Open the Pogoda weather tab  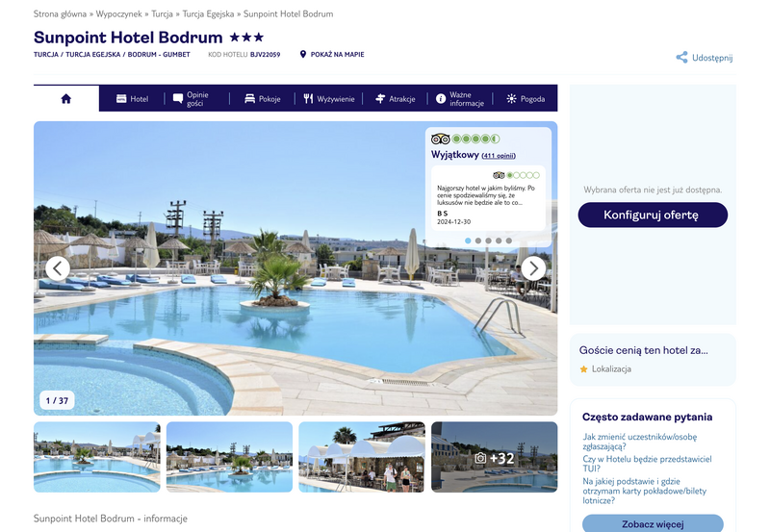526,99
